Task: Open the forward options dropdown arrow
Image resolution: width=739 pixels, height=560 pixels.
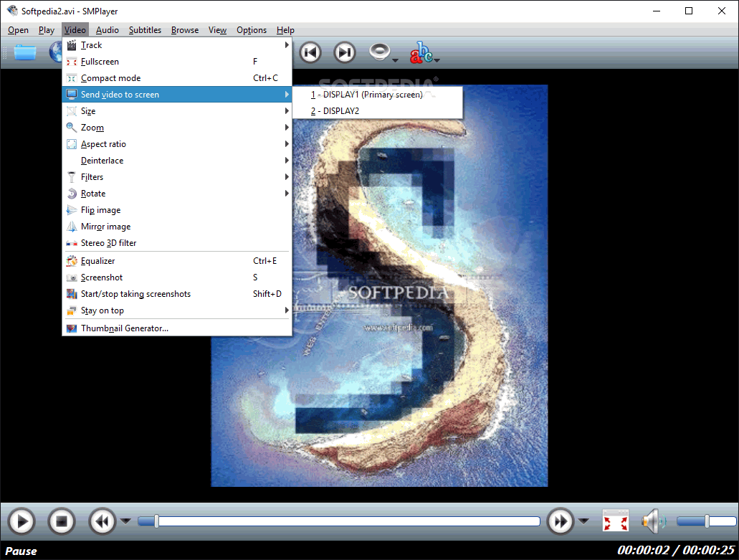Action: 583,521
